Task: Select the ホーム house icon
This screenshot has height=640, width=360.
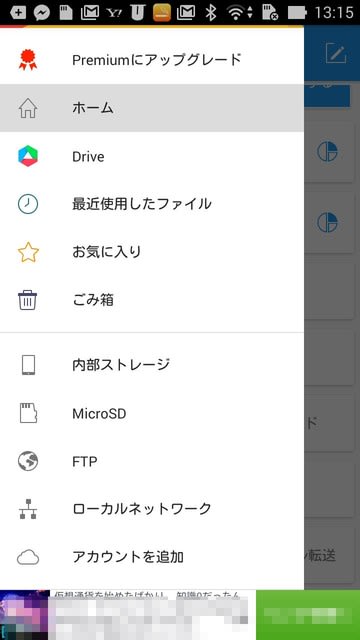Action: click(28, 108)
